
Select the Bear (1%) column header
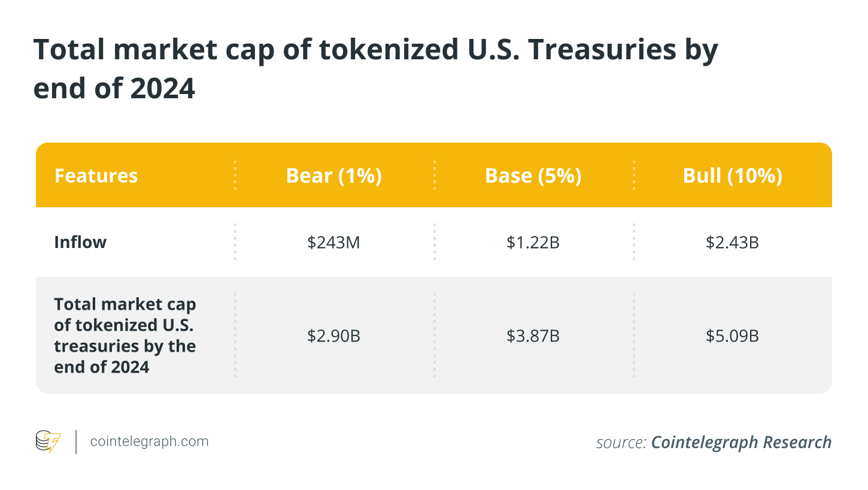334,176
